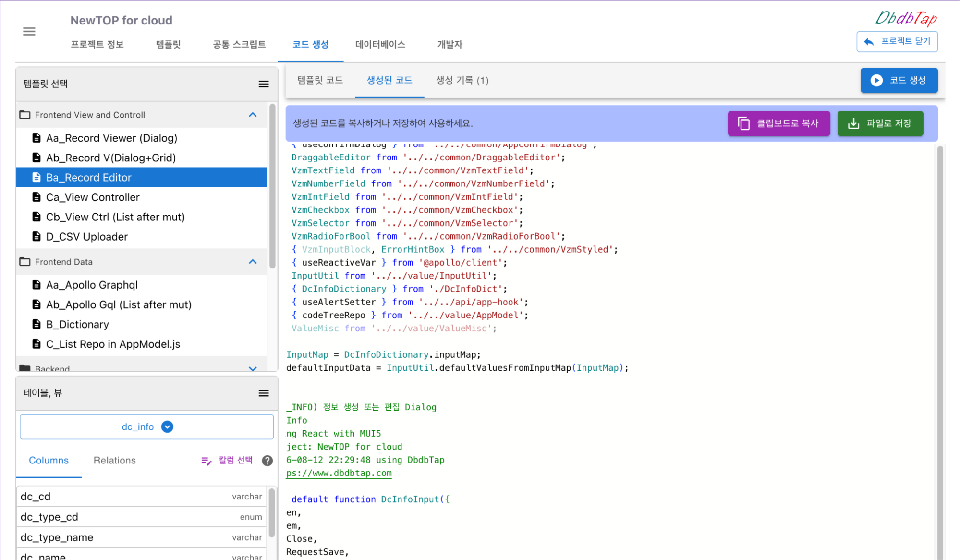Select D_CSV Uploader template
The image size is (960, 560).
point(141,237)
